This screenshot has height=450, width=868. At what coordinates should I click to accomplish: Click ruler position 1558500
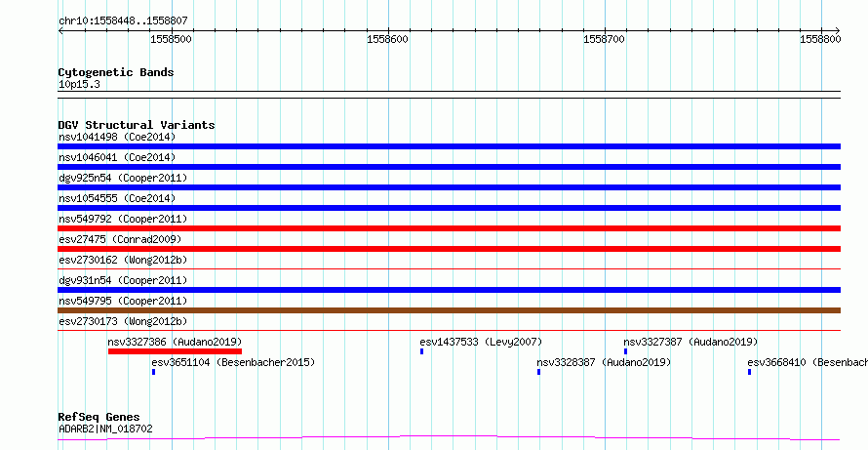171,39
